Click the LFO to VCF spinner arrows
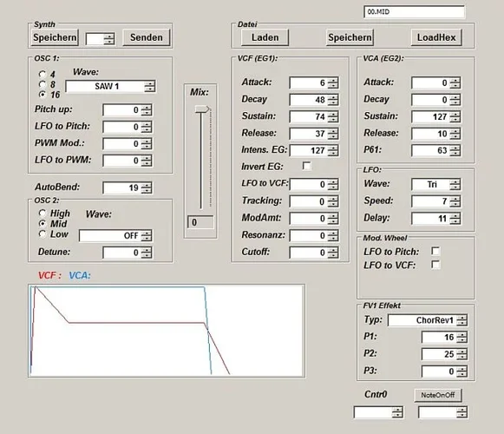 coord(333,184)
